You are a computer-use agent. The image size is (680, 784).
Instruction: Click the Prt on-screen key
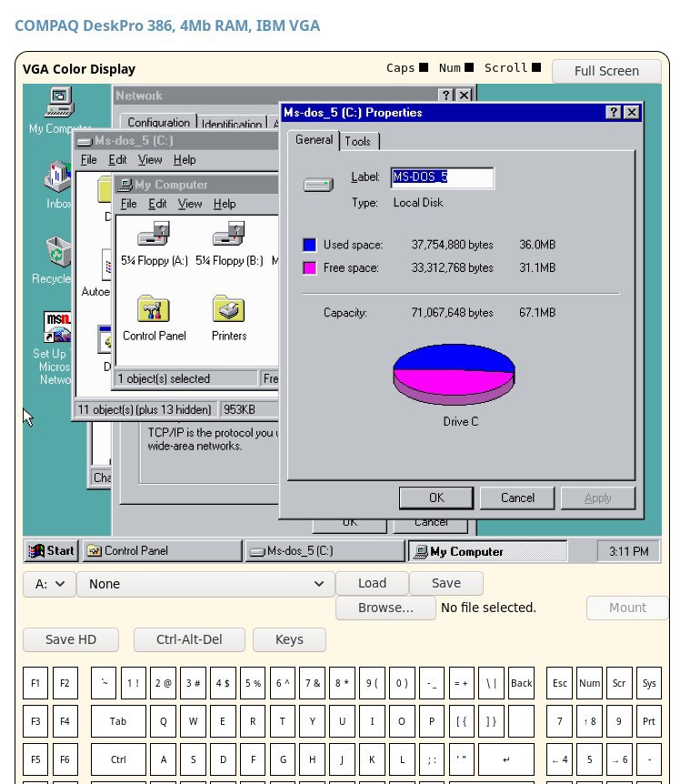point(649,721)
